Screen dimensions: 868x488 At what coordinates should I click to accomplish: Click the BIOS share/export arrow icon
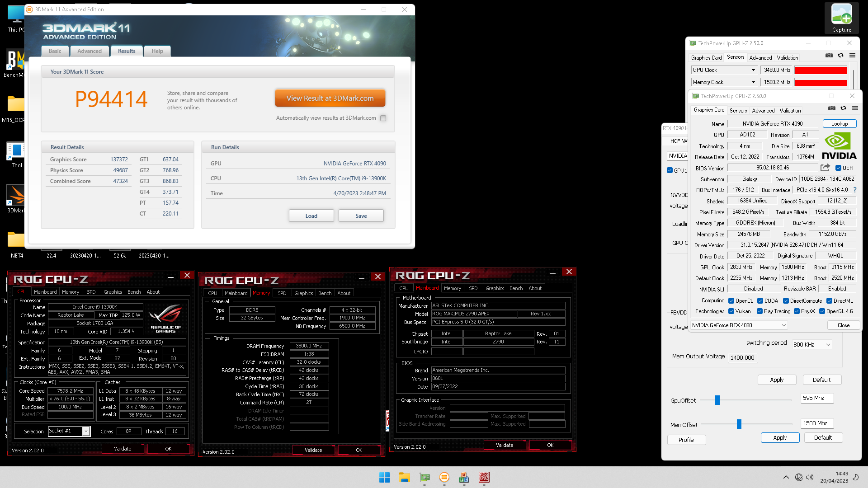point(825,168)
